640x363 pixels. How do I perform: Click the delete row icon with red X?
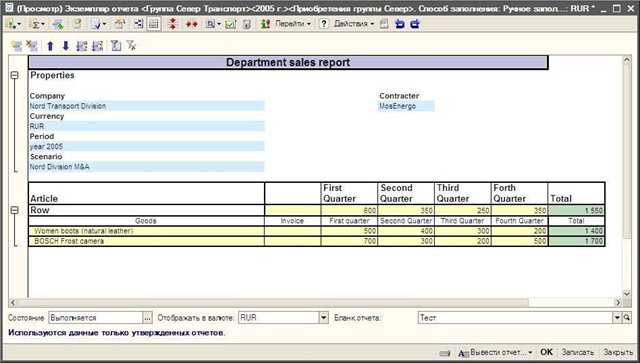point(32,46)
